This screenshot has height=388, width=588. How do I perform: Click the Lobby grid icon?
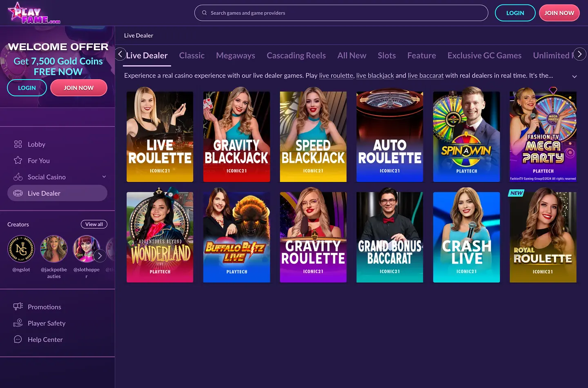(x=18, y=144)
